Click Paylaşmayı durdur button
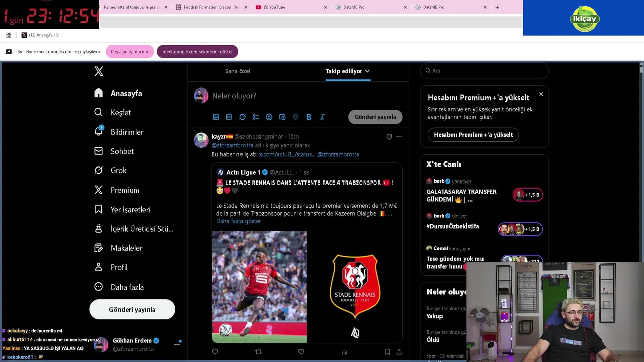The image size is (644, 362). point(130,52)
